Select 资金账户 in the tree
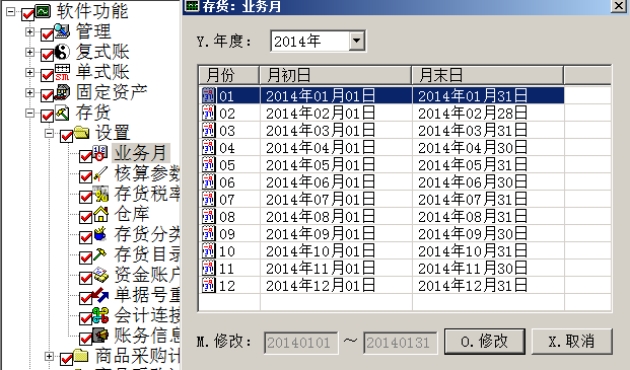This screenshot has width=630, height=370. 146,275
